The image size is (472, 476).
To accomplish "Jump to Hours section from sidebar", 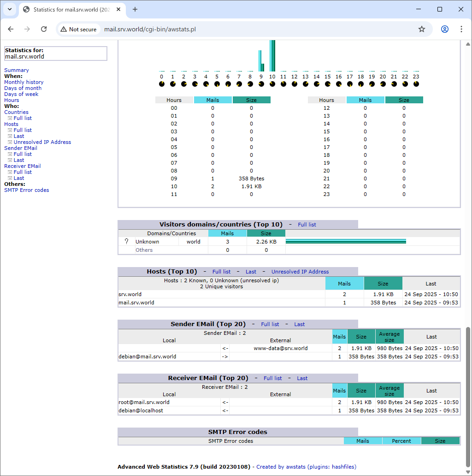I will [x=12, y=100].
